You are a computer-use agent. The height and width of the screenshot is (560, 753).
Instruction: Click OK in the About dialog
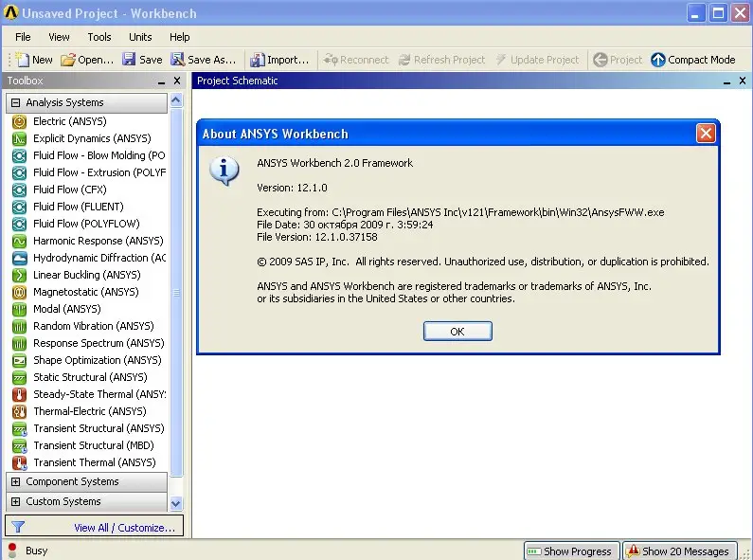pyautogui.click(x=457, y=332)
